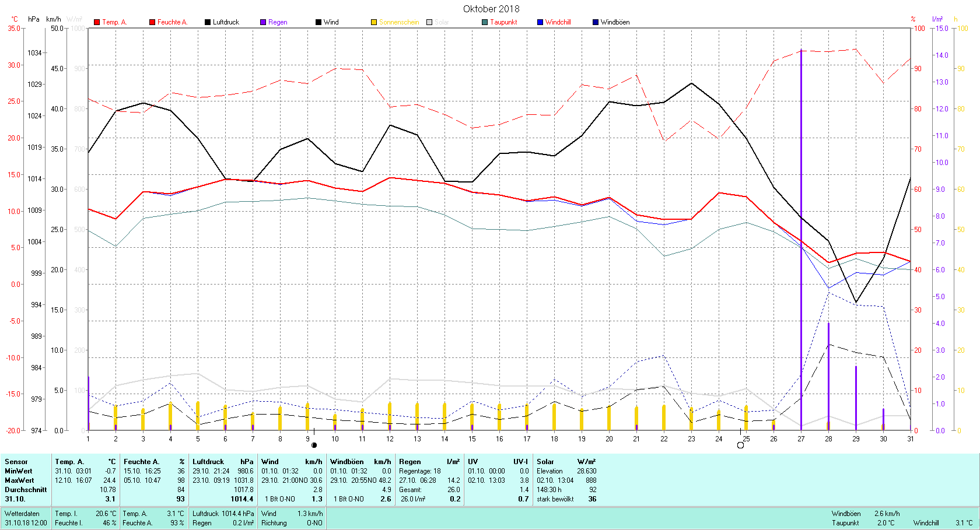Click the footer dew point value '2.0 °C'
Viewport: 980px width, 530px height.
coord(885,523)
